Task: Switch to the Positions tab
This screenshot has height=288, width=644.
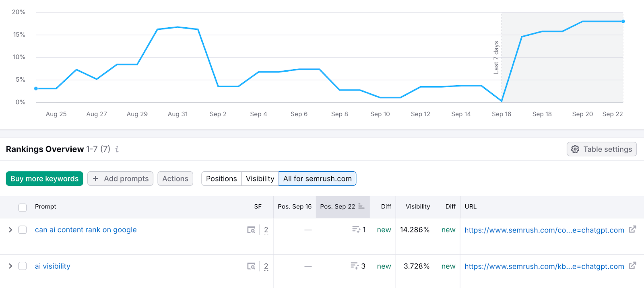Action: pyautogui.click(x=221, y=179)
